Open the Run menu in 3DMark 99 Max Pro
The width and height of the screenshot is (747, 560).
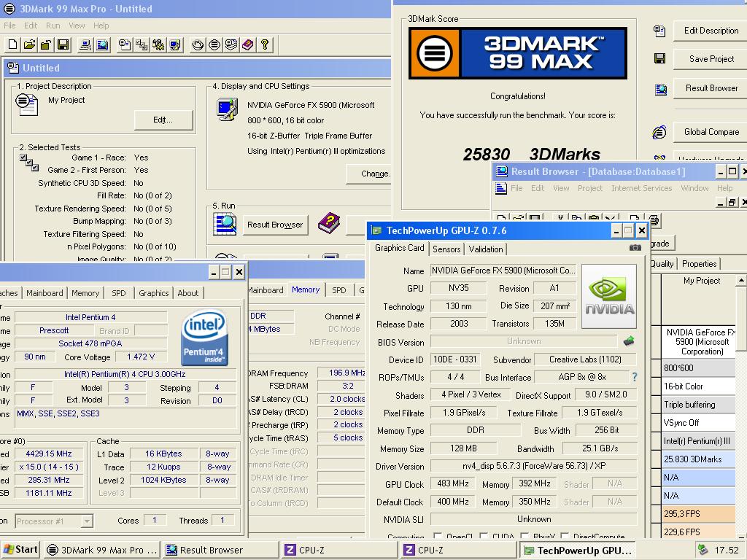[53, 26]
